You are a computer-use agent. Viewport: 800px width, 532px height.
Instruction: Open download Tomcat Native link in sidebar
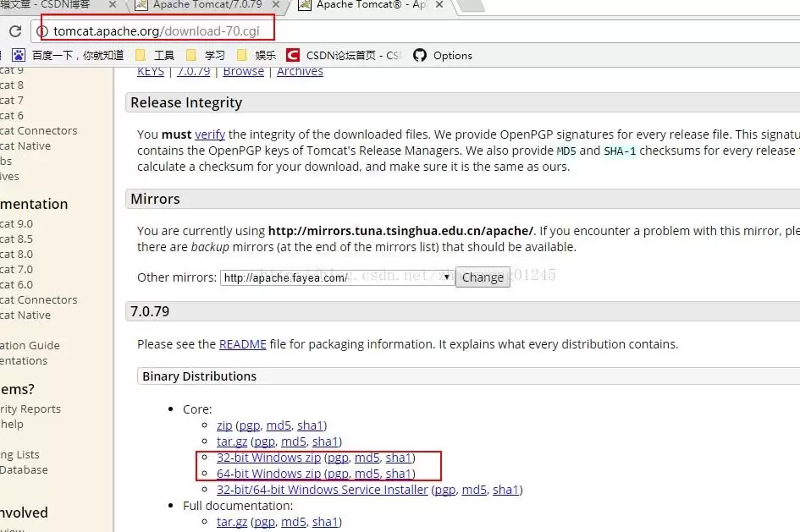tap(25, 146)
